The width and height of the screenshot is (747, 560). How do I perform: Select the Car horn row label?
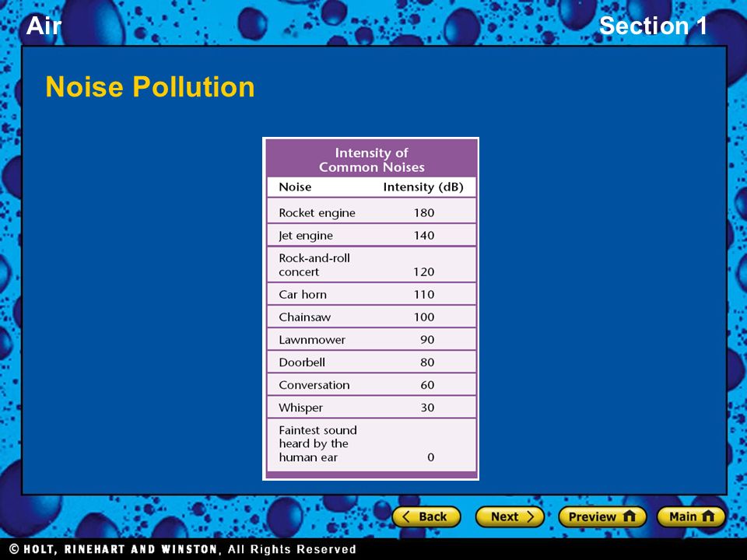pos(303,294)
